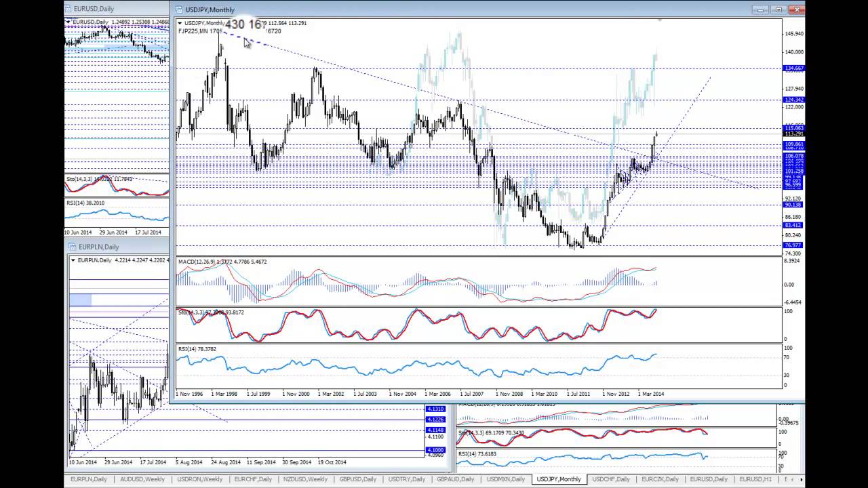
Task: Open the USDCHF,Daily chart tab
Action: coord(611,479)
